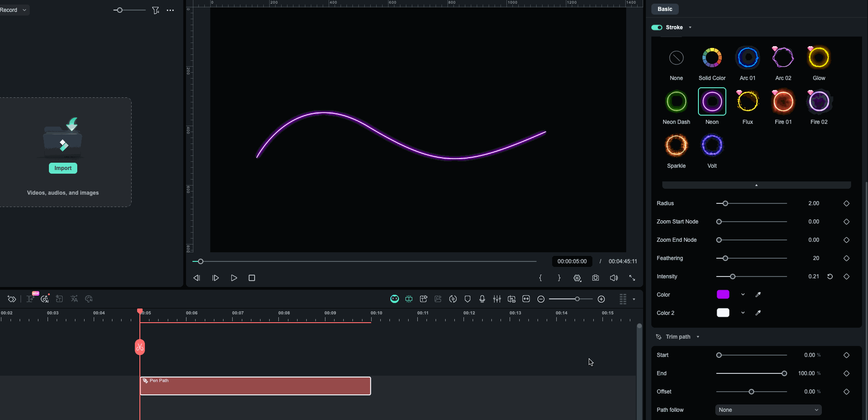Pick a color with the eyedropper next to Color
This screenshot has height=420, width=868.
point(758,294)
